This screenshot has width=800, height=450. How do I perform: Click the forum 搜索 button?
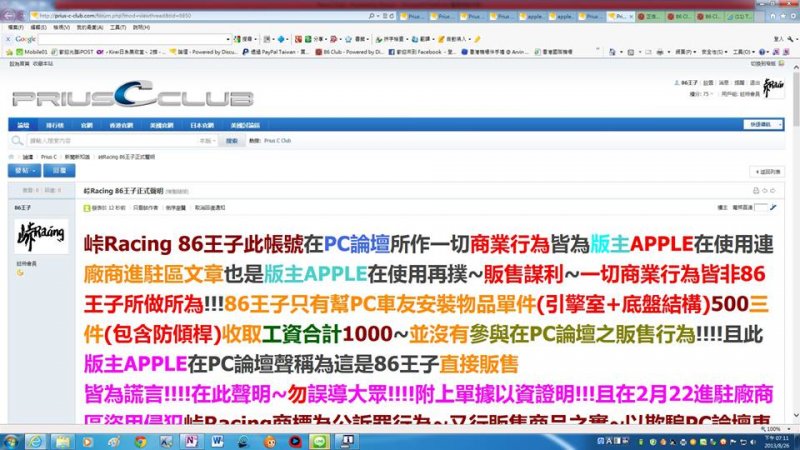click(x=232, y=140)
